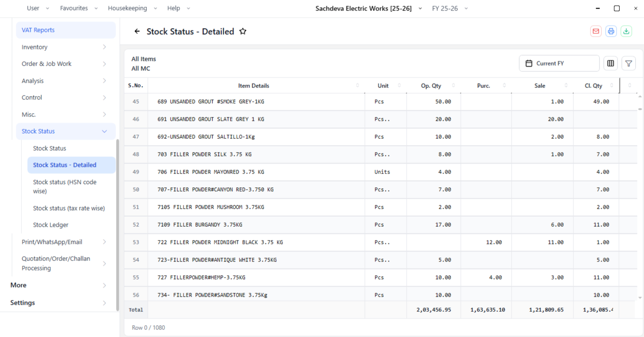Open the filter funnel icon
Viewport: 644px width, 337px height.
point(629,63)
